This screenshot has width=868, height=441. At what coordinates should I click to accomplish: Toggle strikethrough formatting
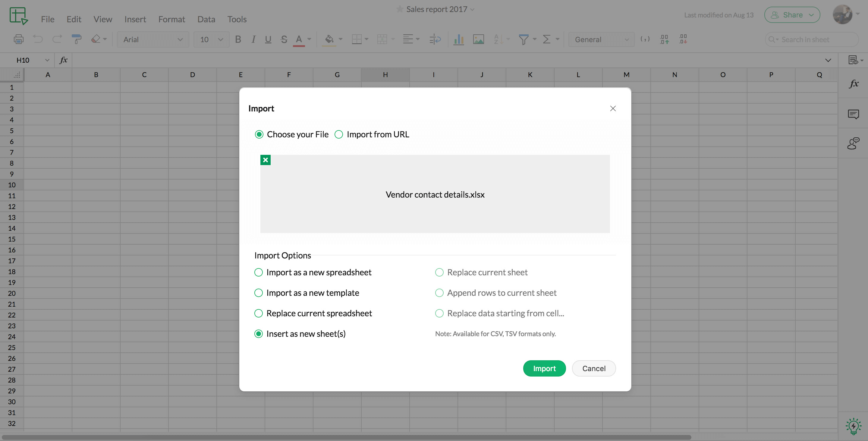(284, 39)
